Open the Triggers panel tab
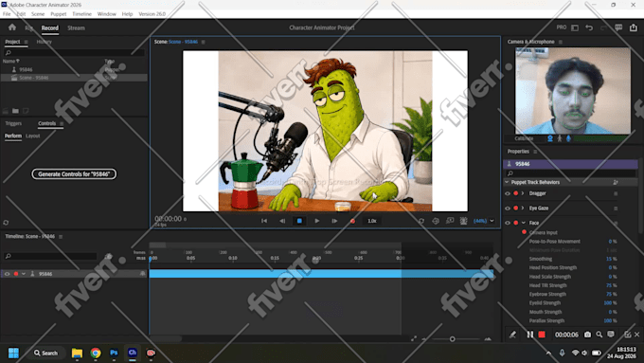Image resolution: width=644 pixels, height=363 pixels. click(x=13, y=123)
